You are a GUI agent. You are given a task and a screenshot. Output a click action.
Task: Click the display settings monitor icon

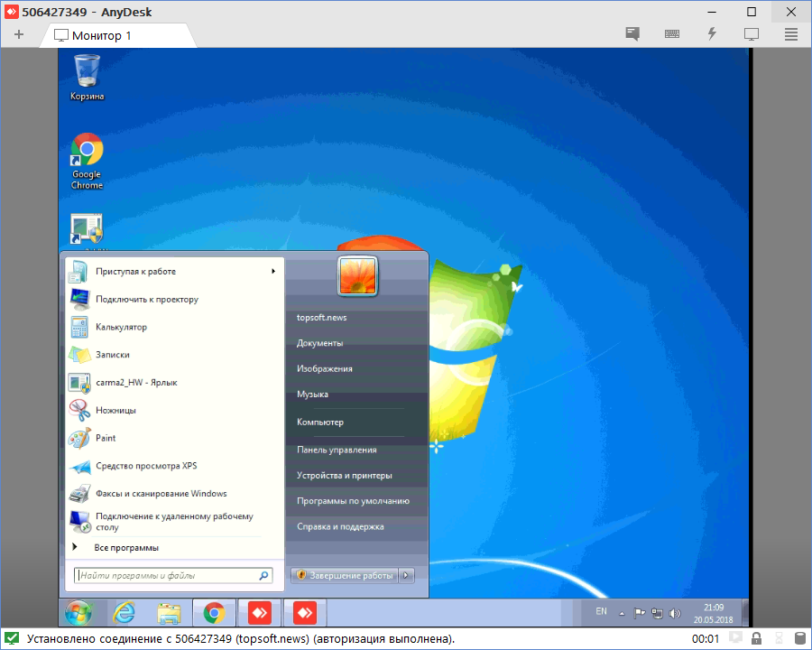pos(751,34)
